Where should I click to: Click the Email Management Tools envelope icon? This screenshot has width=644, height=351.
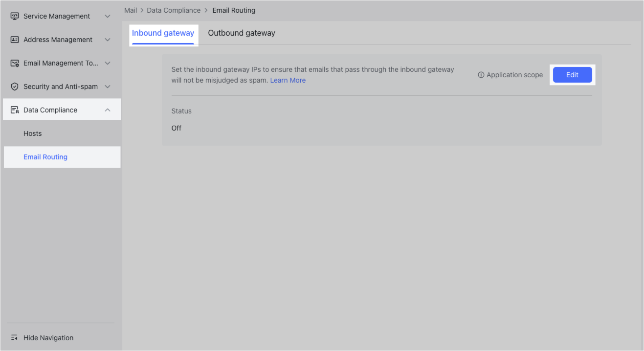point(15,63)
